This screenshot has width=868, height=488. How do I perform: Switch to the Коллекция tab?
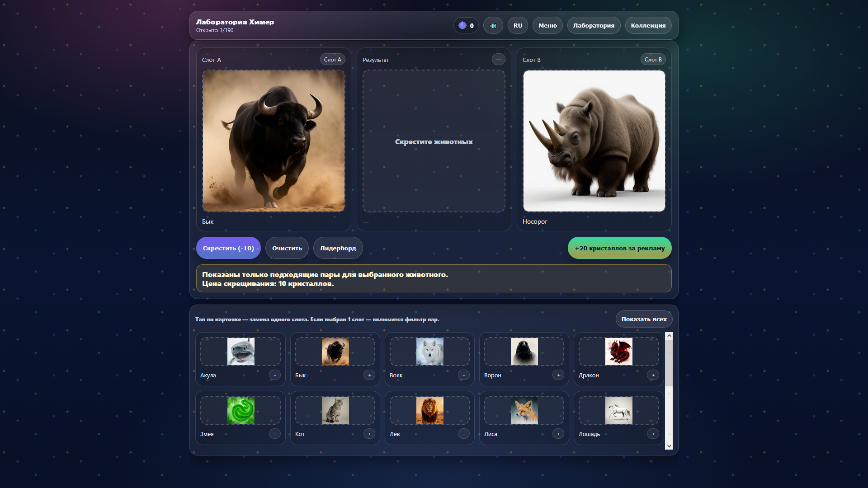tap(648, 25)
